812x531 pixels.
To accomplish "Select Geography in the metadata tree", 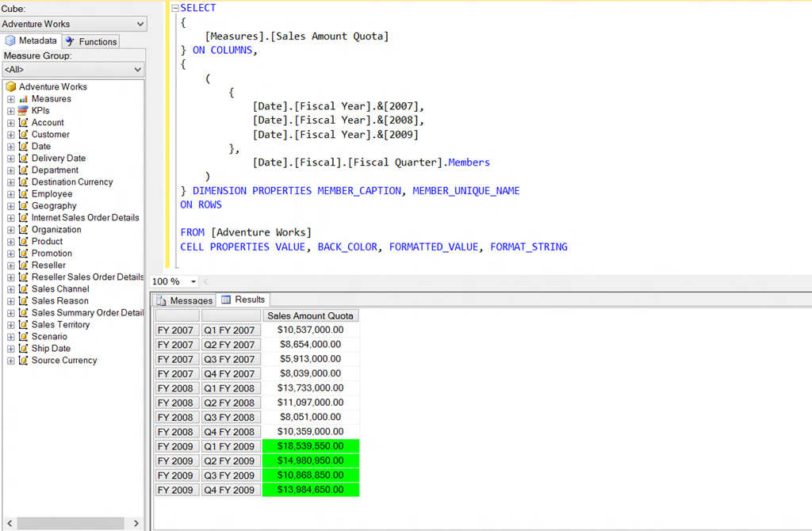I will (54, 206).
